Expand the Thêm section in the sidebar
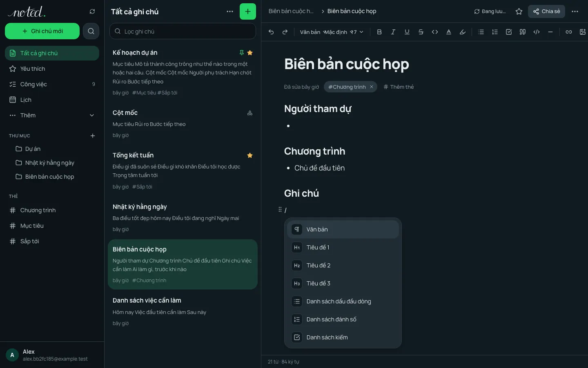588x368 pixels. (x=52, y=115)
